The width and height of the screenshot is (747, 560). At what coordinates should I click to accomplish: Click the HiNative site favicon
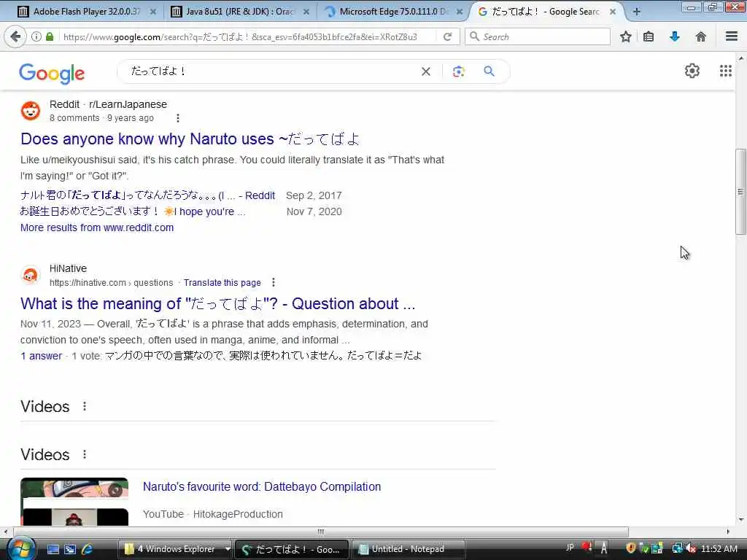[31, 275]
